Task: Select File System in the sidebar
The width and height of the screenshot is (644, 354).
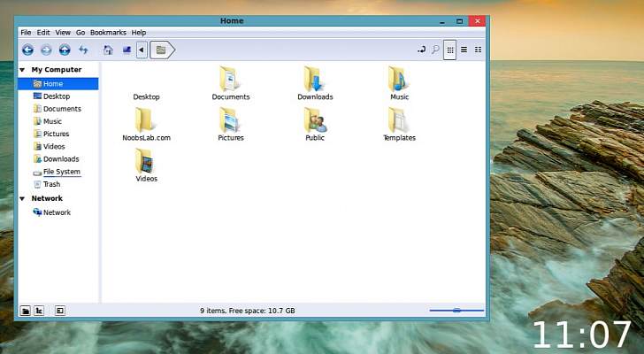Action: 61,172
